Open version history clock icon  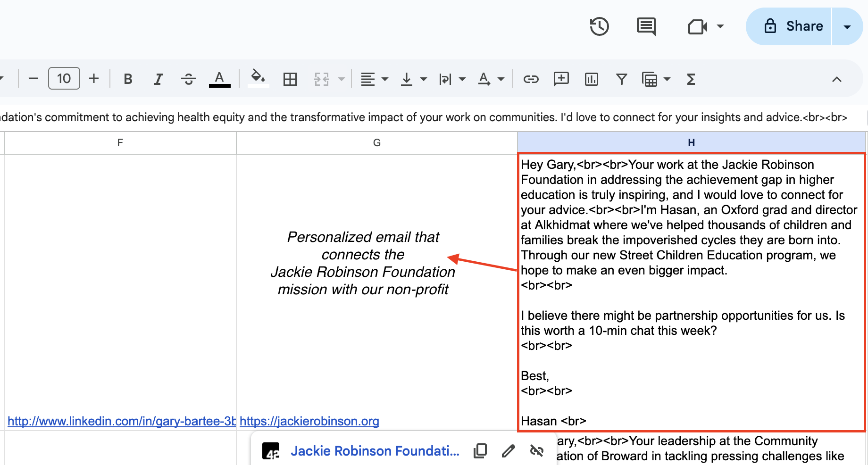pyautogui.click(x=599, y=26)
